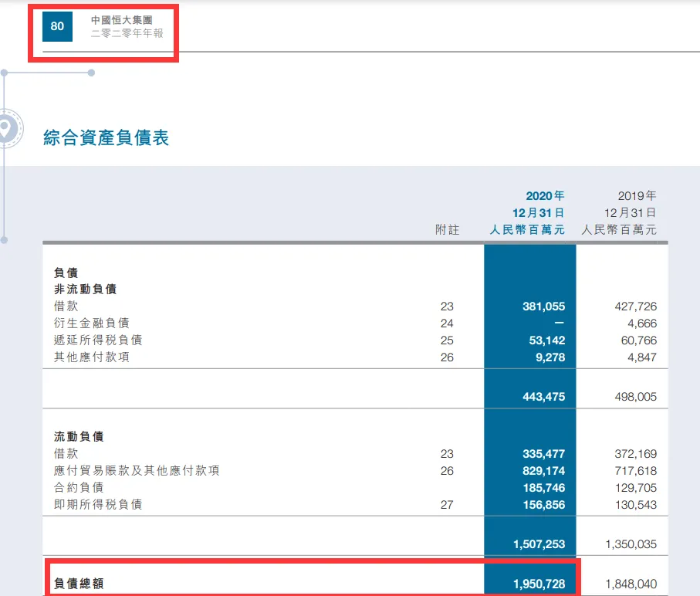Click the 2020年 column header
Screen dimensions: 700x596
coord(545,195)
